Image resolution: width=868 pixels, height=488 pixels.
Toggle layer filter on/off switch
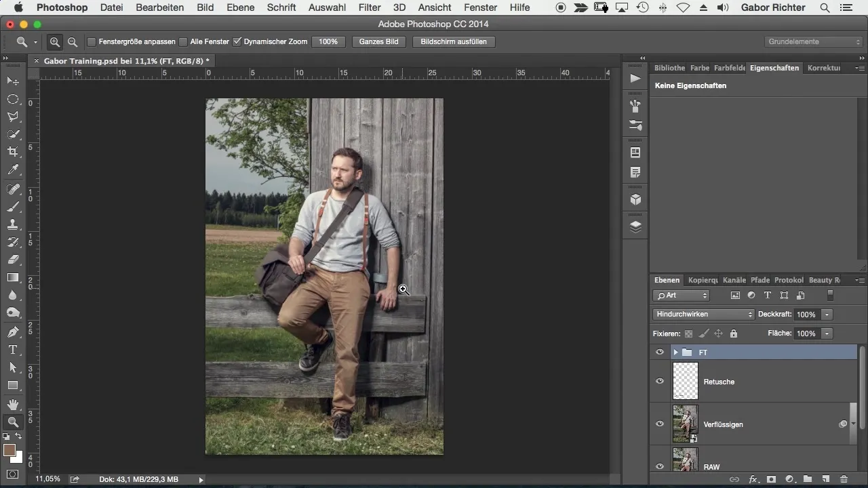tap(830, 295)
